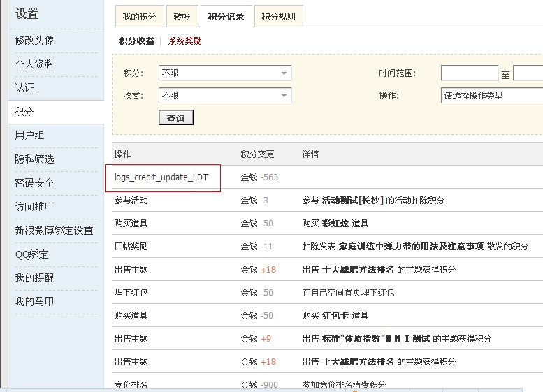This screenshot has width=543, height=392.
Task: Select the 积分记录 tab
Action: (x=226, y=16)
